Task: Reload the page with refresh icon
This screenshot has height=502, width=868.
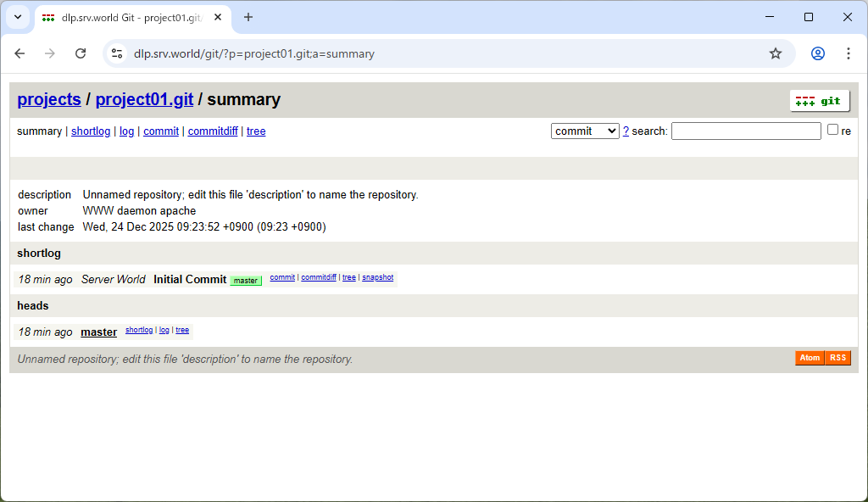Action: point(81,53)
